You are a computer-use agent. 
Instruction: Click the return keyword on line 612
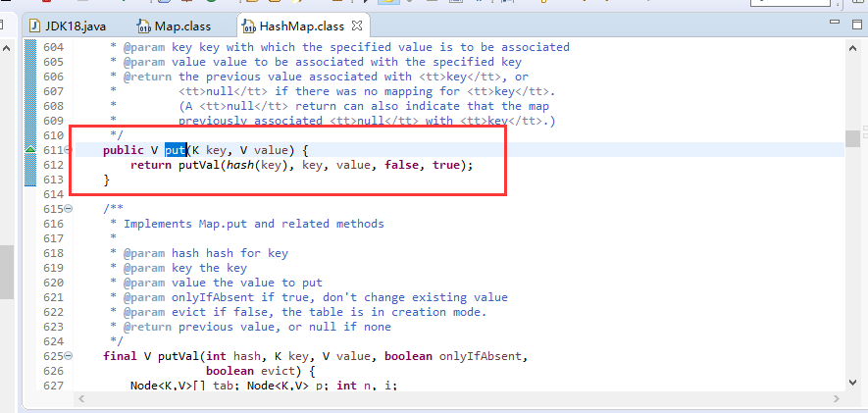[x=151, y=165]
